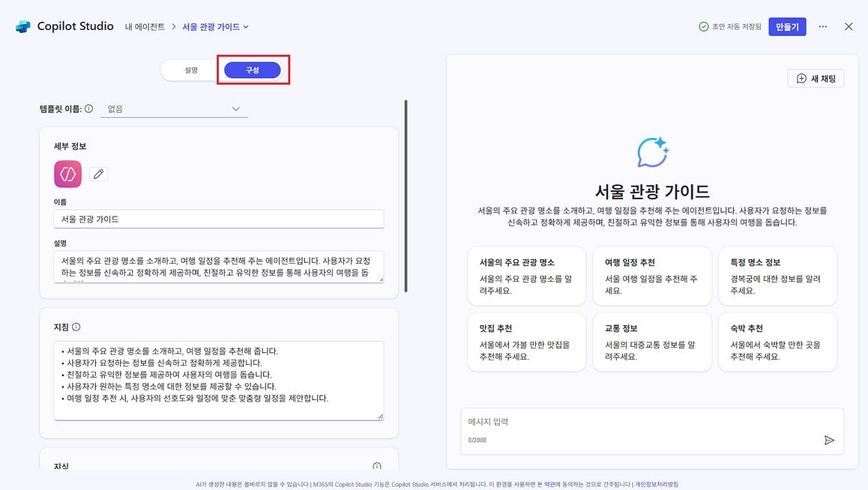Select the 여행 일정 추천 prompt card
The width and height of the screenshot is (868, 490).
point(652,276)
